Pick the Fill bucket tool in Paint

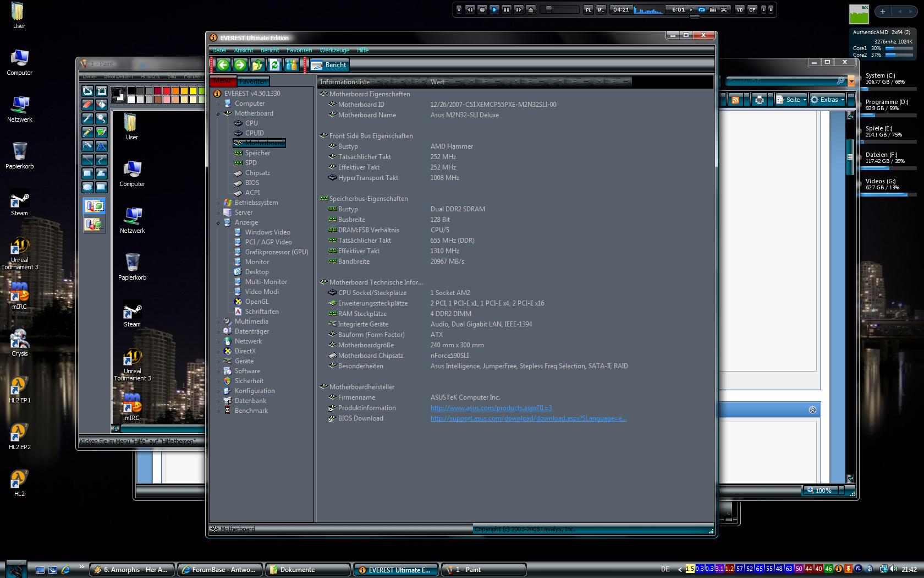(101, 105)
